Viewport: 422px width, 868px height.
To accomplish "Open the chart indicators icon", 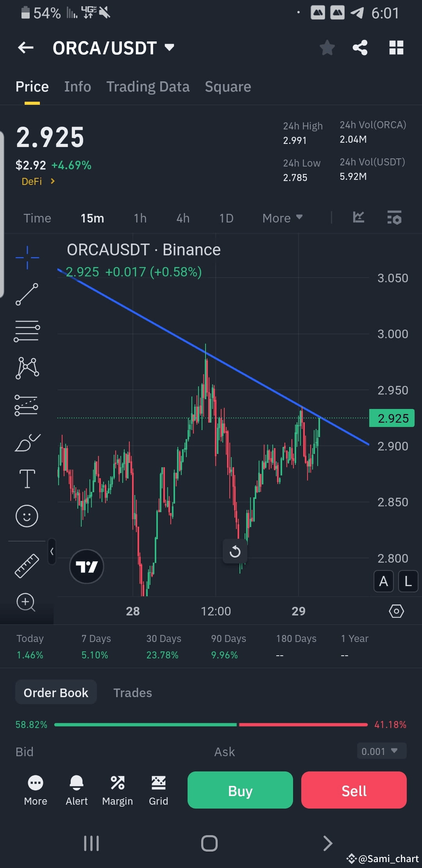I will click(358, 217).
